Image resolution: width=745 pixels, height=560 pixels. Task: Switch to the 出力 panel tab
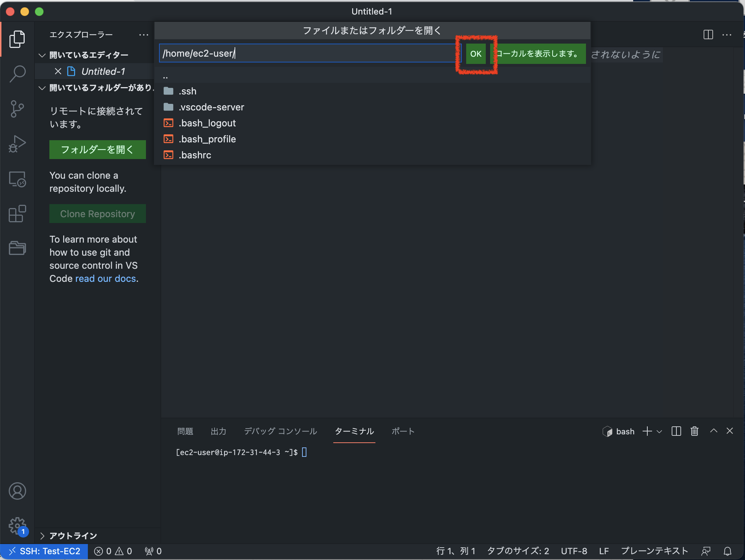tap(218, 431)
